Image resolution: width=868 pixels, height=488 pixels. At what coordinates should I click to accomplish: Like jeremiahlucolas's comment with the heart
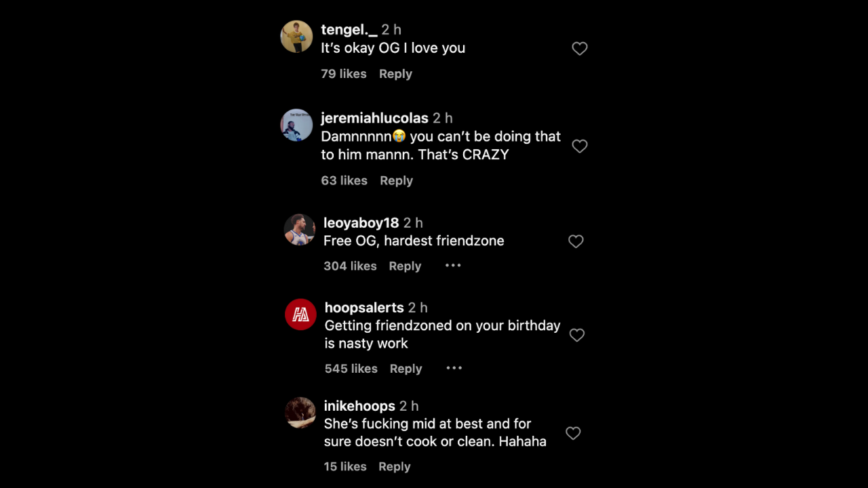pos(579,146)
